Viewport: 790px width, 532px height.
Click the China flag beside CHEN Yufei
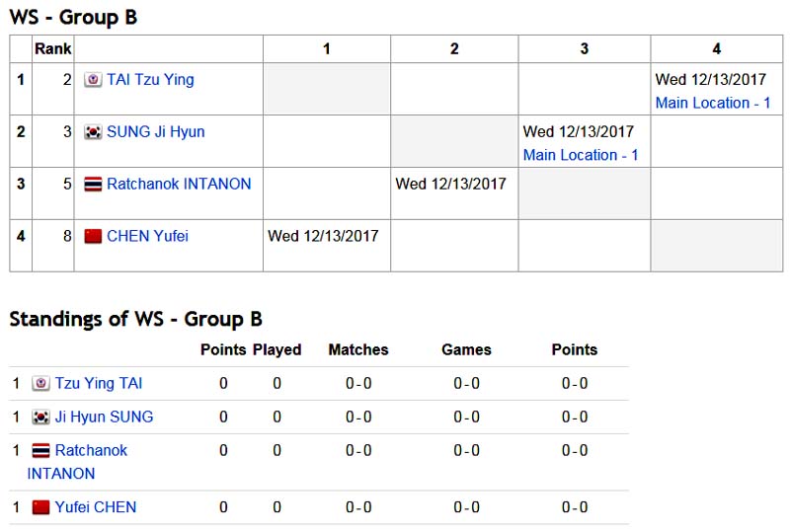click(x=93, y=236)
